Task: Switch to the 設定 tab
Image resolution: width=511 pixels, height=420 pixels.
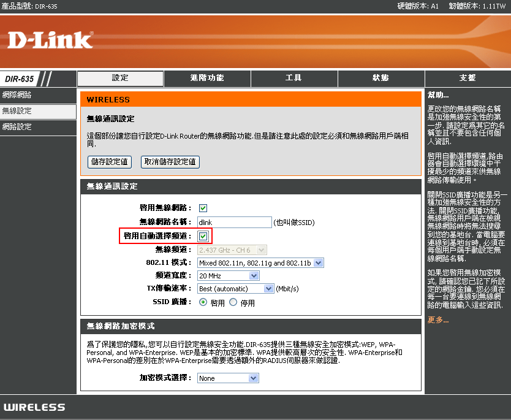Action: click(120, 78)
